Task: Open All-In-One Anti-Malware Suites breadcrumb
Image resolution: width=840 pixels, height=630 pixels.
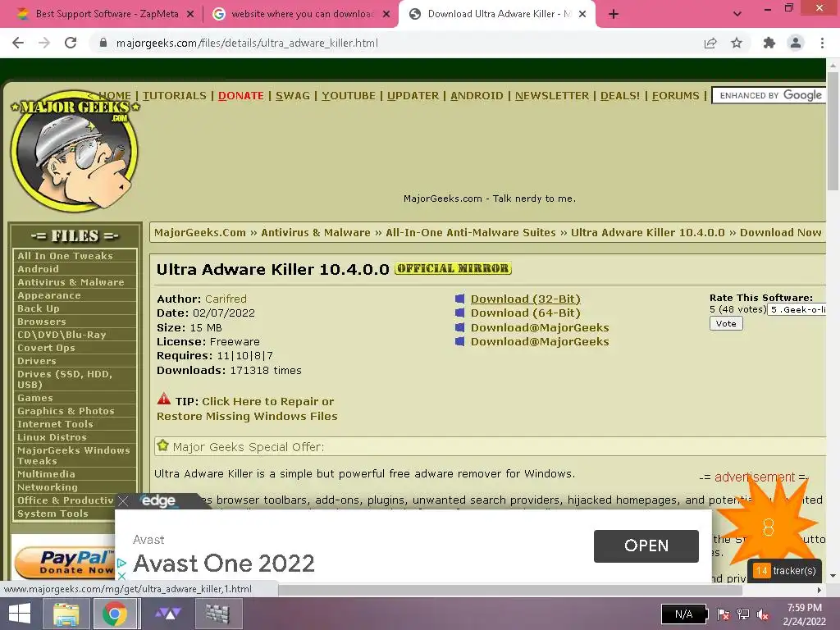Action: point(470,232)
